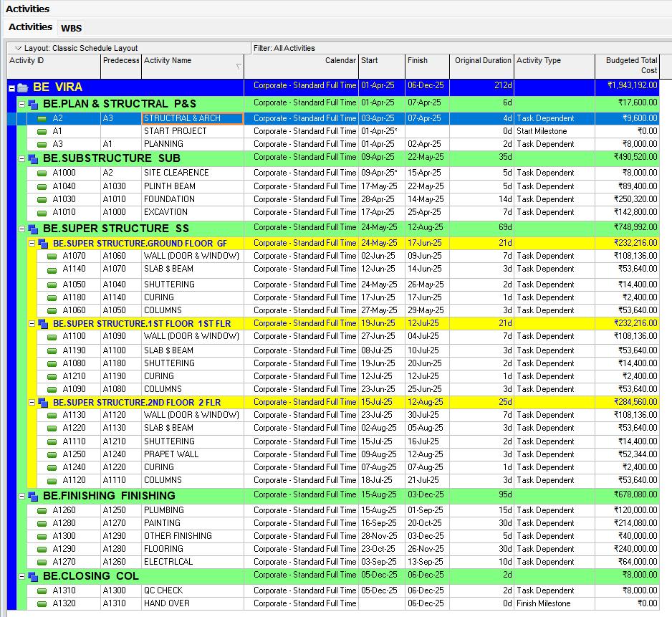Click the activity icon for A1010
Viewport: 672px width, 617px height.
(42, 213)
